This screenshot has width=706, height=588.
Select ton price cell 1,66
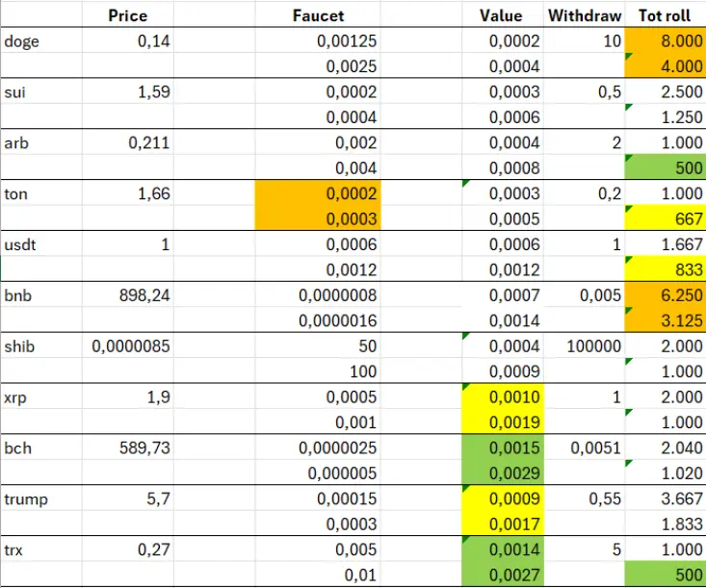click(128, 193)
